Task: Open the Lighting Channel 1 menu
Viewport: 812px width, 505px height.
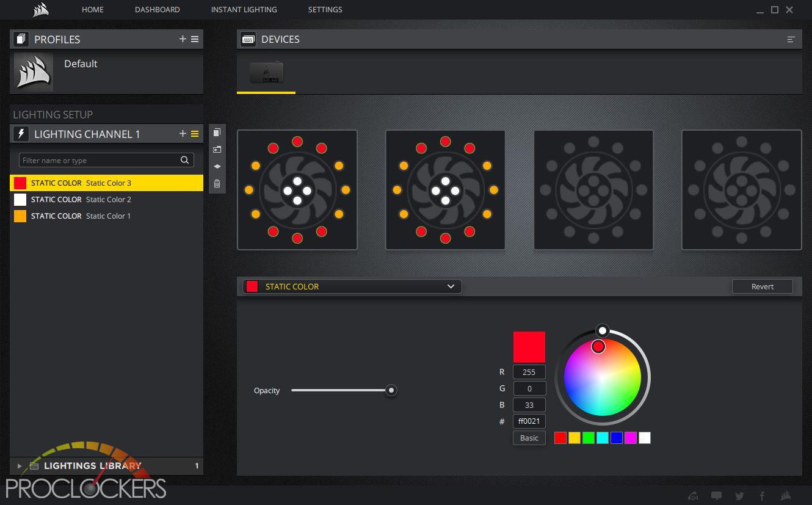Action: coord(195,134)
